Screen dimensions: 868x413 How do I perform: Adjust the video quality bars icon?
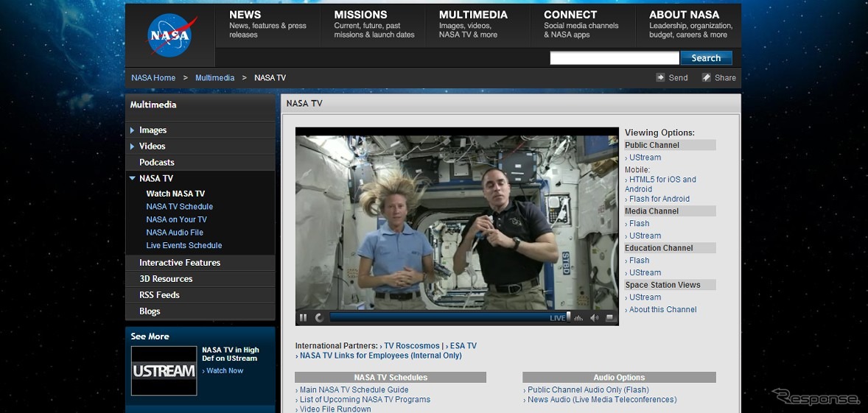579,318
